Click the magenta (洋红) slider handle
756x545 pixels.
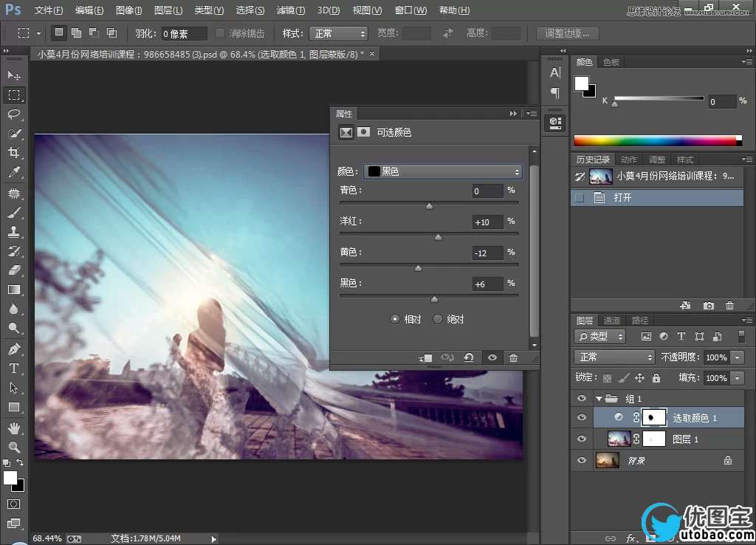click(438, 237)
